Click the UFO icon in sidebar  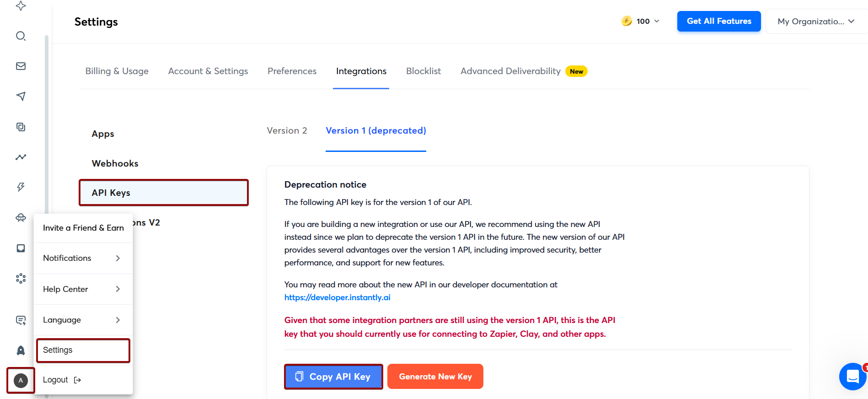(x=21, y=218)
